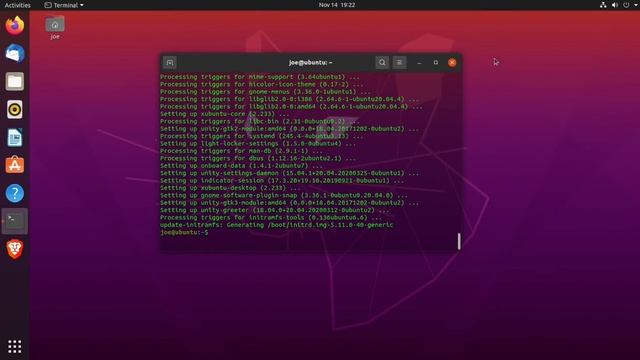This screenshot has width=640, height=360.
Task: Click the 'Processing triggers for gnome-menus' line
Action: point(265,92)
